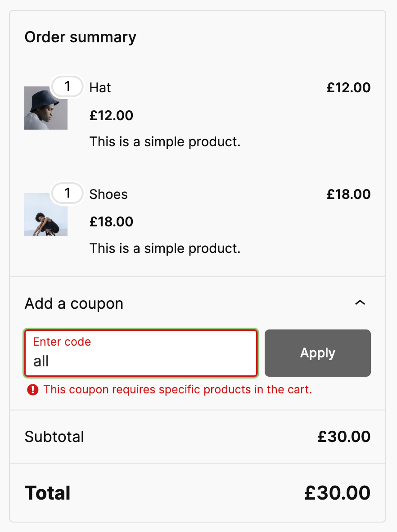Click the Enter code placeholder label

click(61, 342)
